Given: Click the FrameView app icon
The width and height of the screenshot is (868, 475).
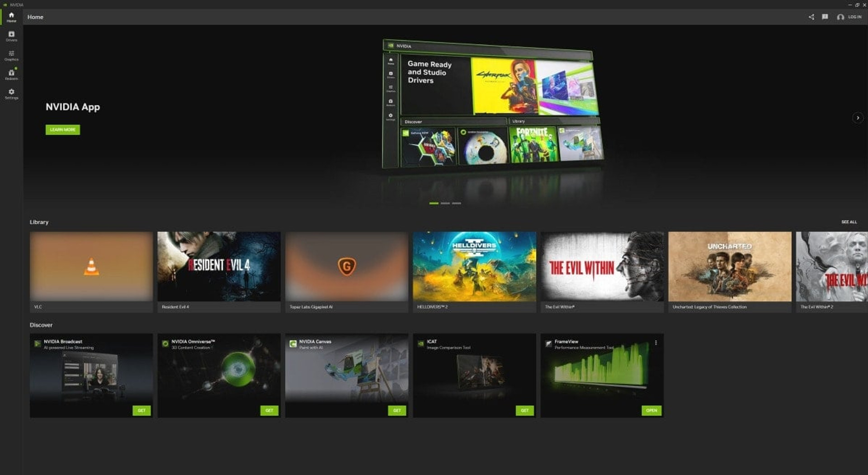Looking at the screenshot, I should [548, 344].
